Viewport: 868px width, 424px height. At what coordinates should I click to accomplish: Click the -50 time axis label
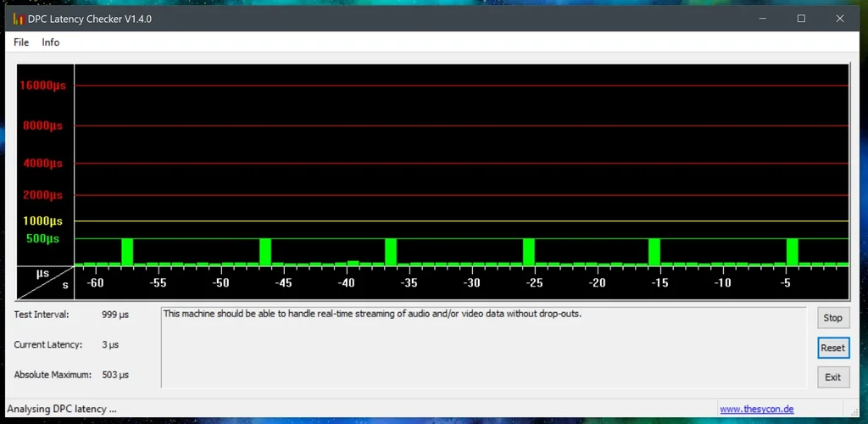221,283
